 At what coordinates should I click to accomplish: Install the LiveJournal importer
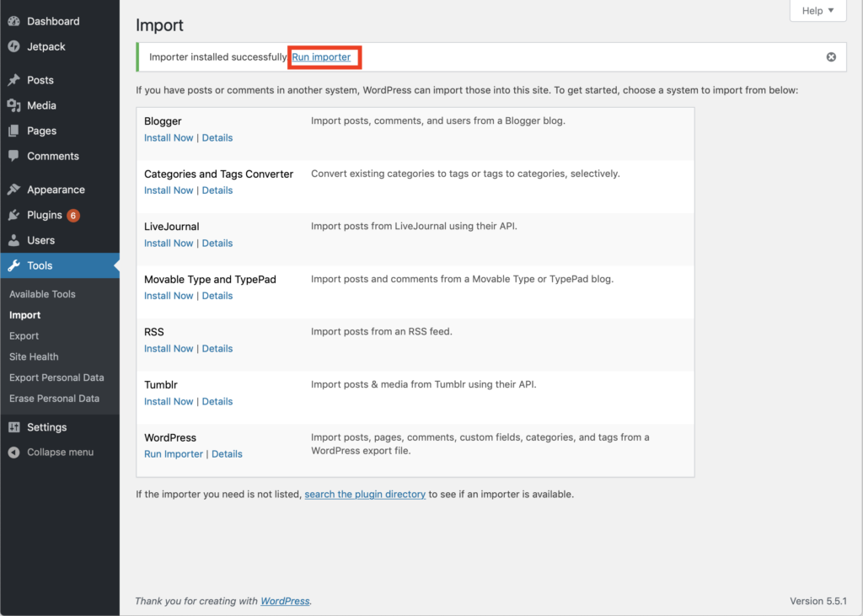click(169, 244)
